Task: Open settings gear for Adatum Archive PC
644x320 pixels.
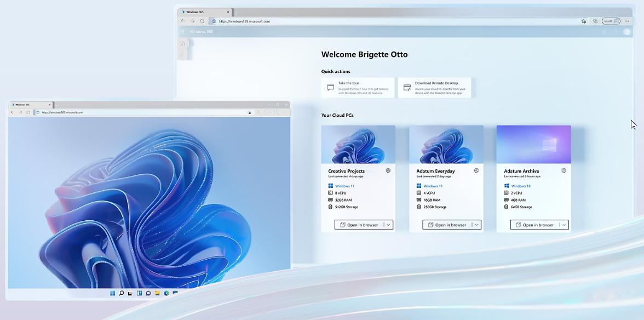Action: (x=563, y=170)
